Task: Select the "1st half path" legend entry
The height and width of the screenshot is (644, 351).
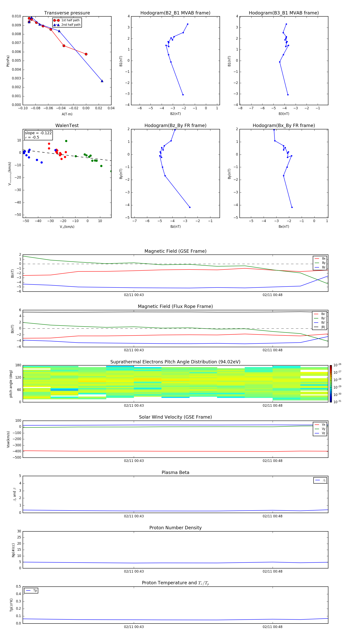Action: click(66, 20)
